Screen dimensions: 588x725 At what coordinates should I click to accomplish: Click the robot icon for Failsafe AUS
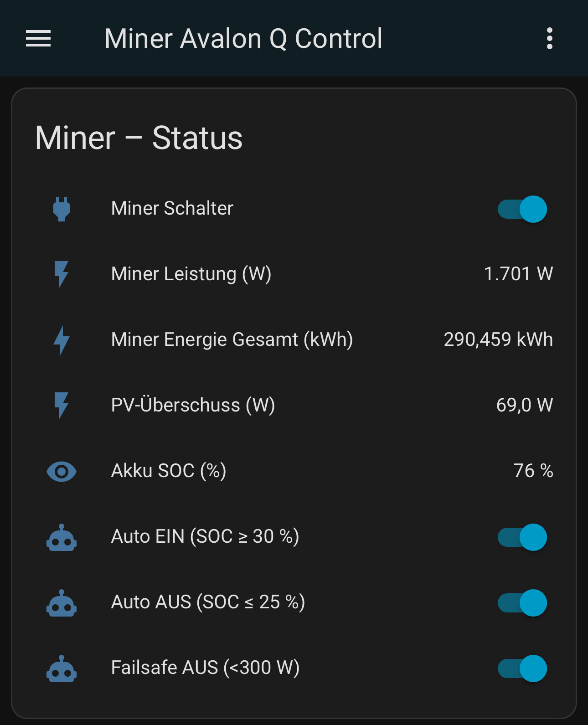click(x=62, y=669)
